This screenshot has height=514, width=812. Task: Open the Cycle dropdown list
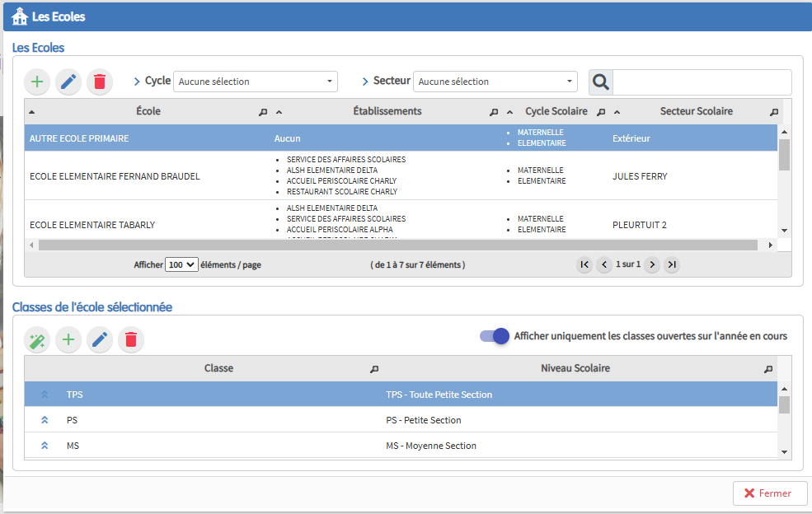pos(256,82)
